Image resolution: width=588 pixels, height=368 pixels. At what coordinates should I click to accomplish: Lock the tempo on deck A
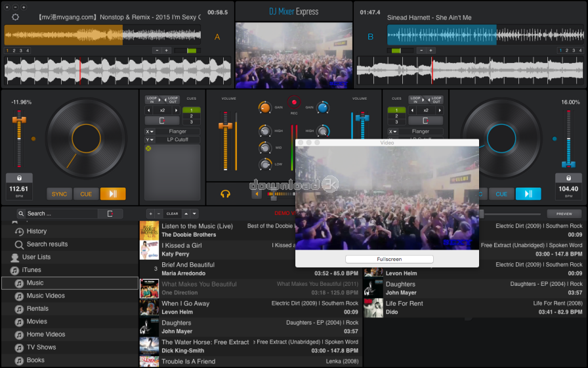coord(19,178)
